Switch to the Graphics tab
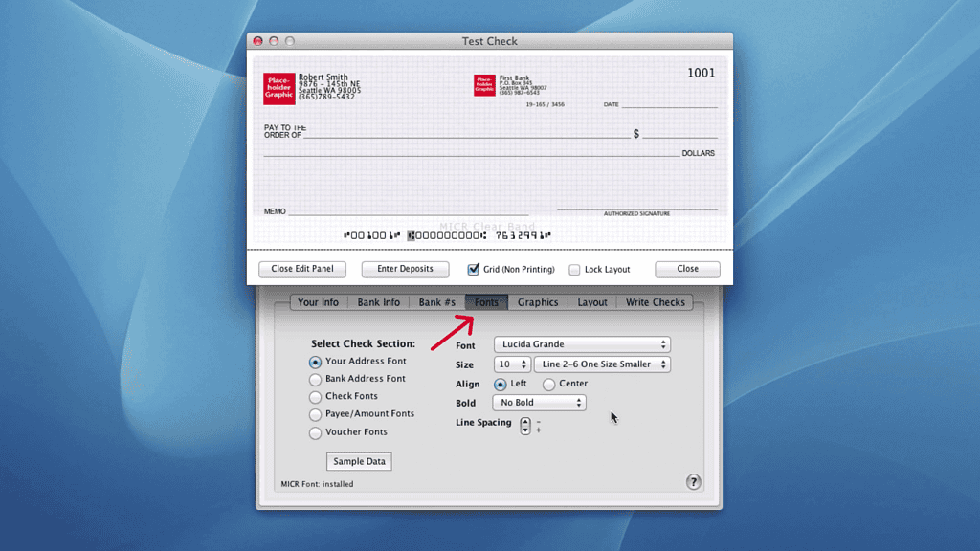 click(538, 302)
